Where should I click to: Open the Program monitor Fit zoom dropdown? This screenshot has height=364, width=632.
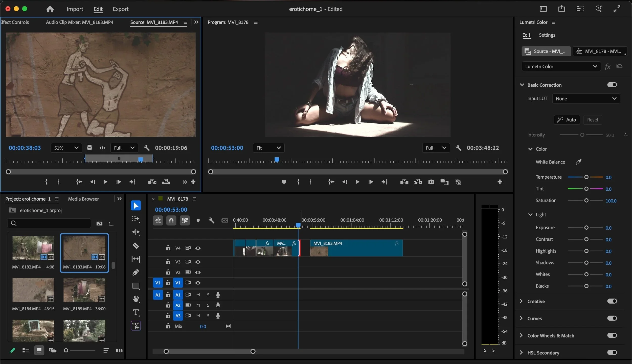pos(268,148)
